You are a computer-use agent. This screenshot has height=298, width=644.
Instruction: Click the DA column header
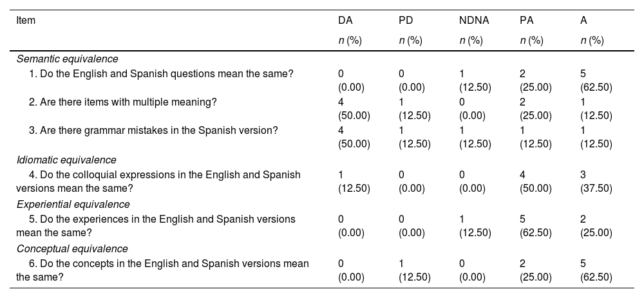tap(345, 21)
